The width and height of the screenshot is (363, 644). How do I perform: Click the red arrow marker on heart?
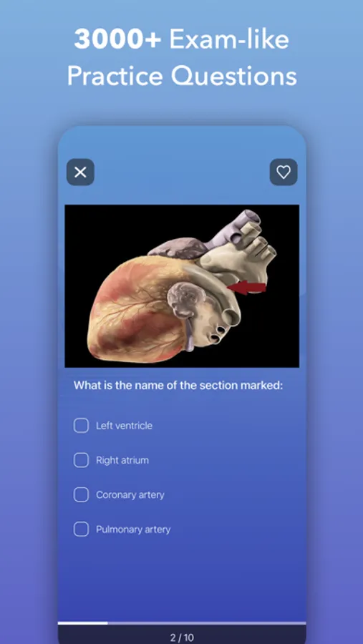(247, 288)
